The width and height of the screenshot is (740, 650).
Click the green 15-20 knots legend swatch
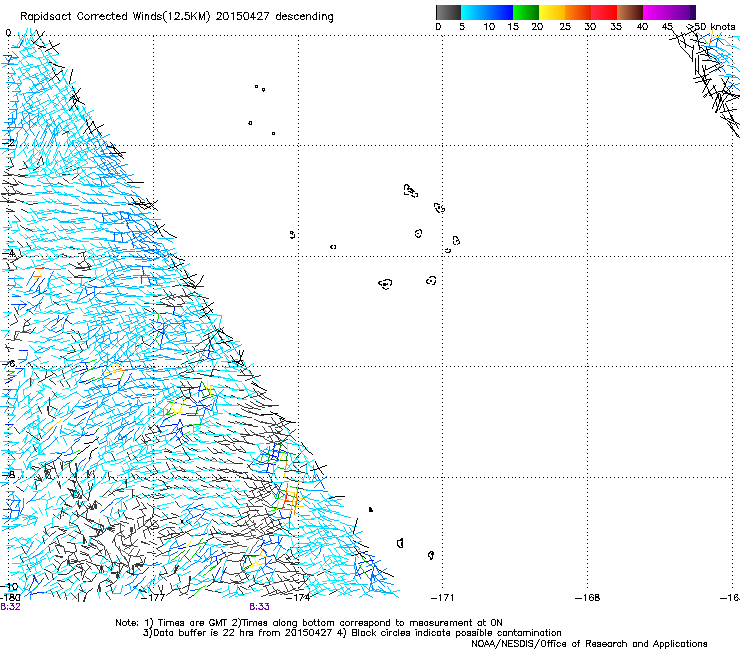pos(526,12)
